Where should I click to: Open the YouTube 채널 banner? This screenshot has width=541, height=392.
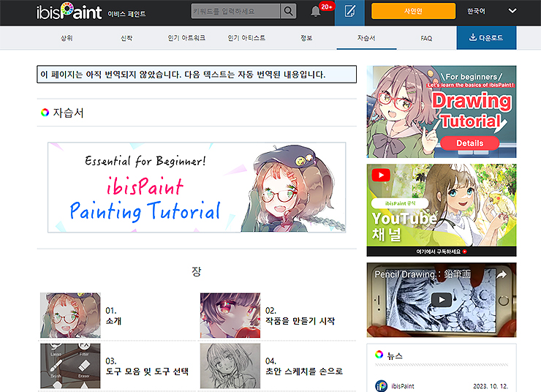click(x=442, y=210)
